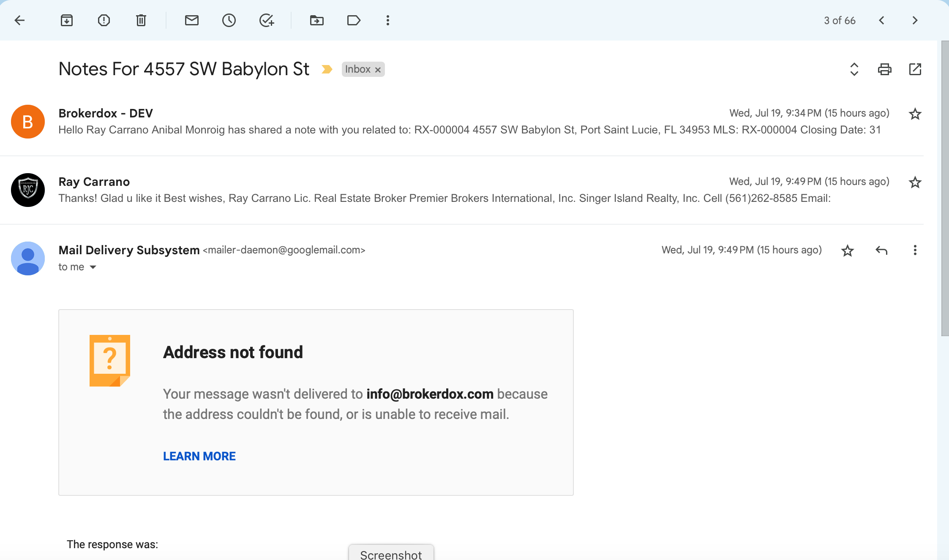Open the Move to folder icon

[x=317, y=20]
